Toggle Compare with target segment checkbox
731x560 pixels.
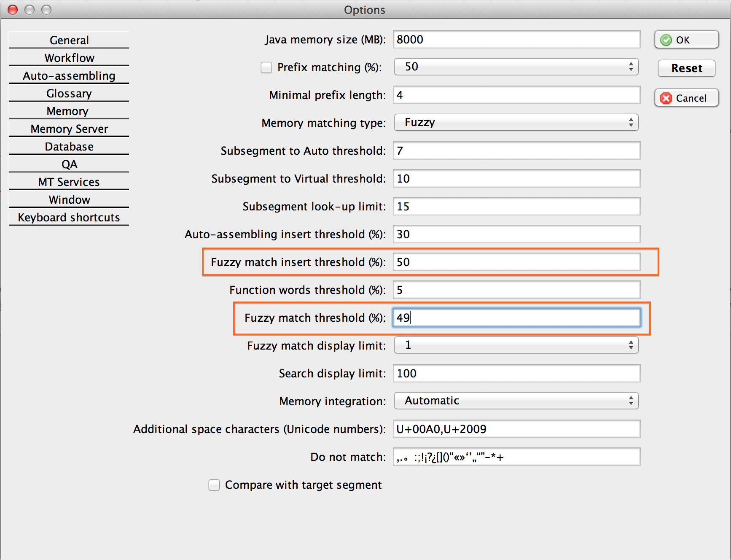click(x=214, y=485)
